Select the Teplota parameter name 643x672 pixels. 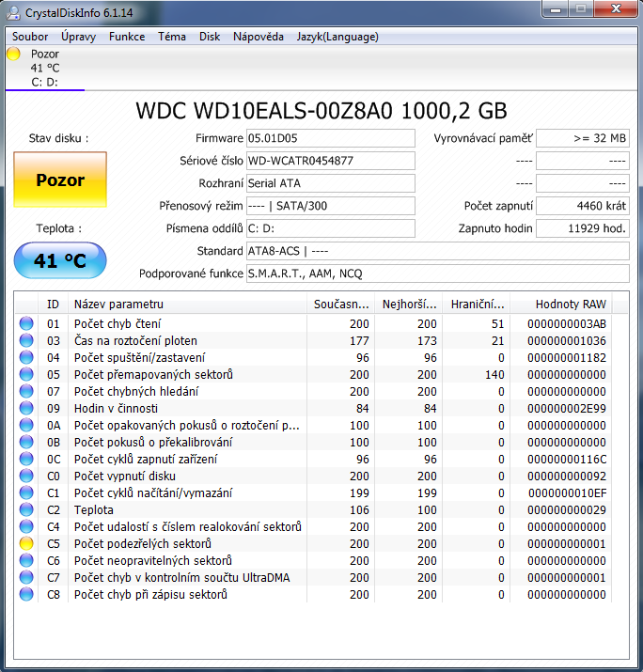(94, 510)
